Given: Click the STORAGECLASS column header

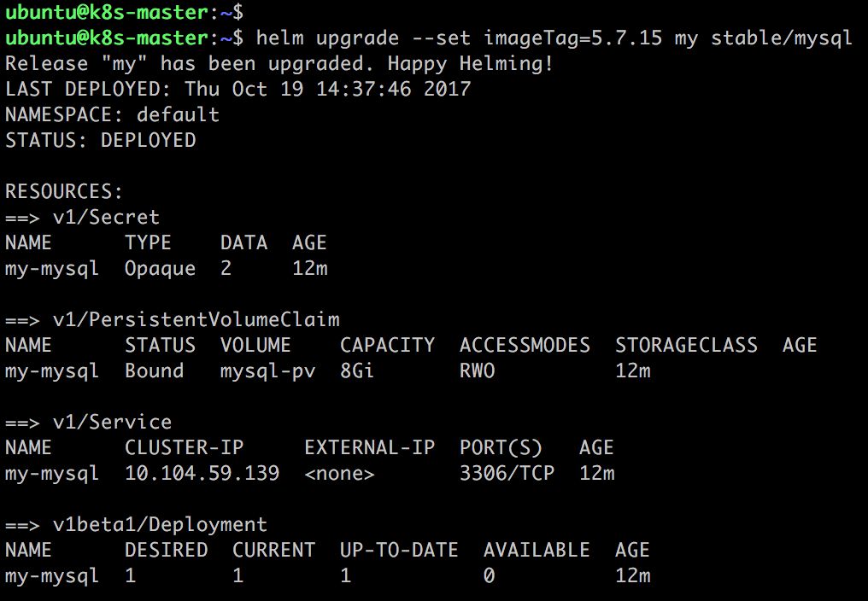Looking at the screenshot, I should pyautogui.click(x=686, y=346).
